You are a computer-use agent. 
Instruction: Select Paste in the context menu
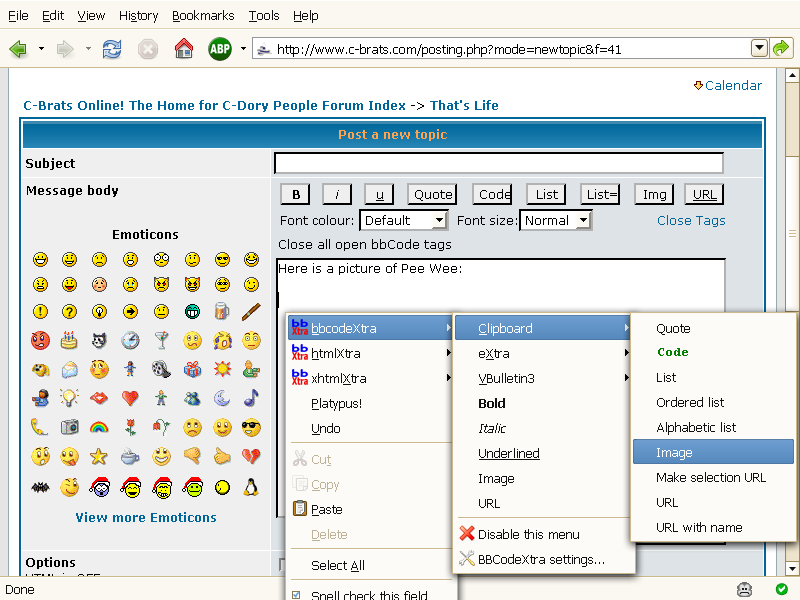pos(370,509)
